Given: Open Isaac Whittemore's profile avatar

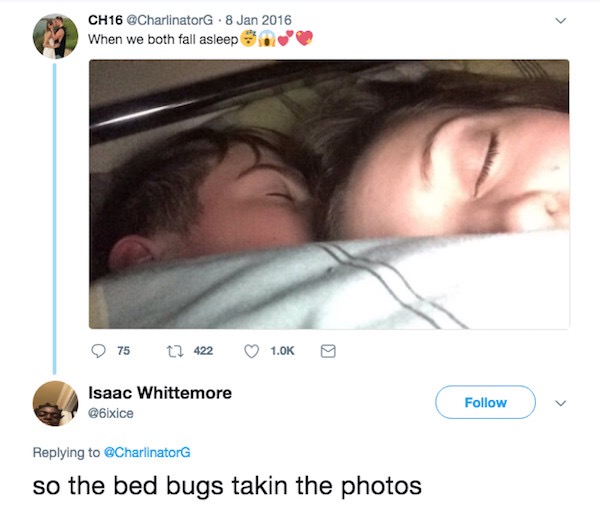Looking at the screenshot, I should click(x=55, y=403).
